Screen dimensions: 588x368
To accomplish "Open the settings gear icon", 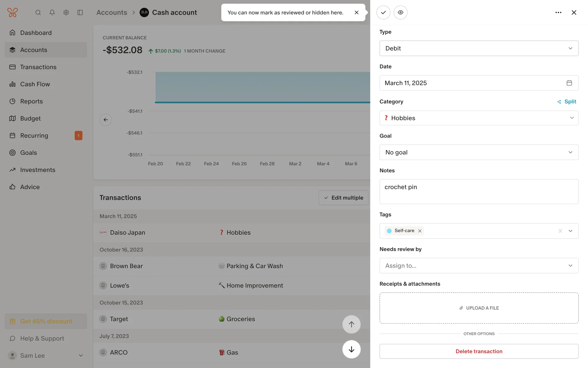I will [66, 13].
